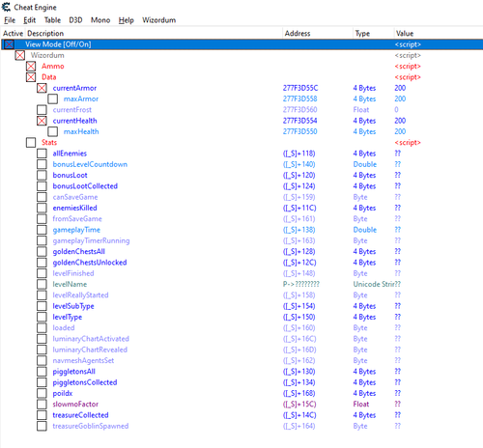The image size is (483, 448).
Task: Open the D3D menu
Action: 75,20
